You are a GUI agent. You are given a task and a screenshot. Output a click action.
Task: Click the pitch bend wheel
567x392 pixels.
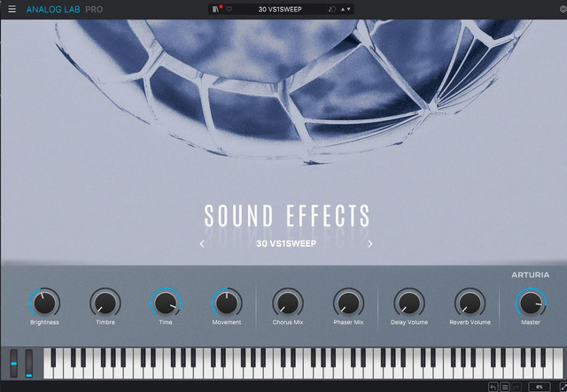[14, 364]
